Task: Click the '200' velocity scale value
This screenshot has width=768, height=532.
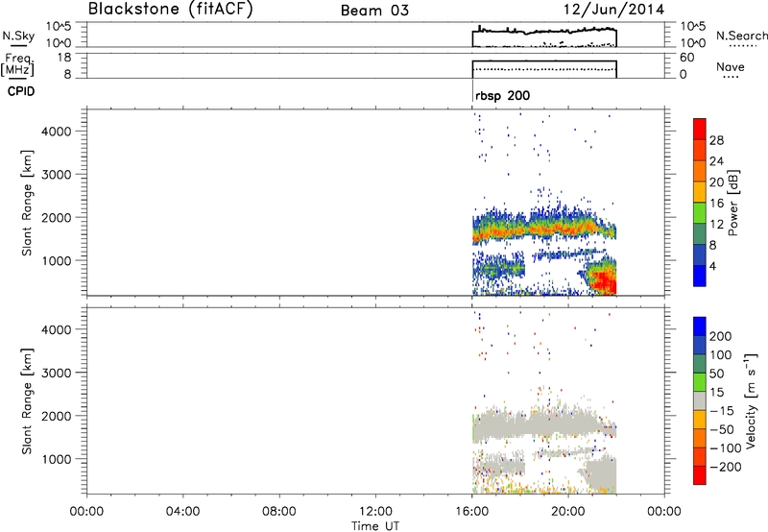Action: (x=721, y=336)
